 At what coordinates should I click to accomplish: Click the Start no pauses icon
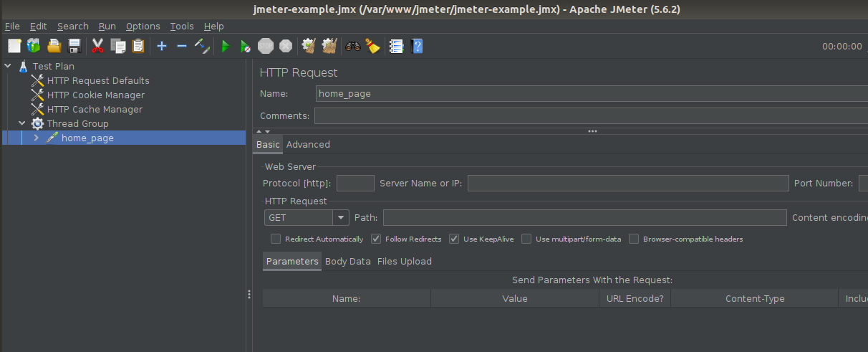pyautogui.click(x=245, y=46)
